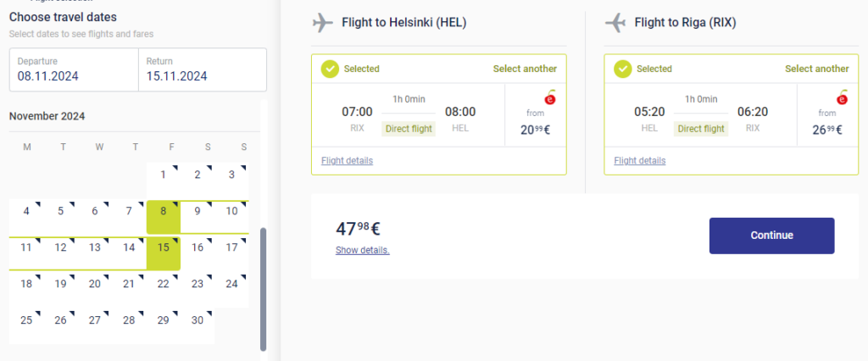Choose another flight to Riga
This screenshot has height=361, width=868.
coord(816,69)
